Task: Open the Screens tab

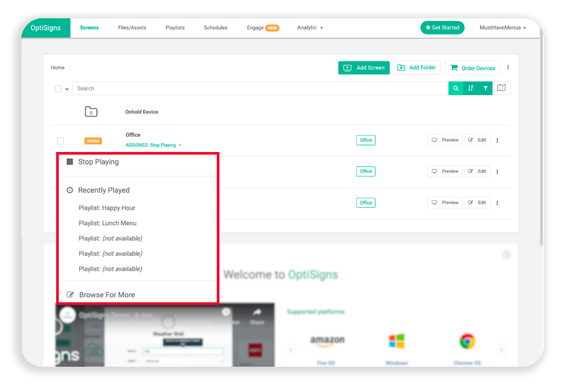Action: [x=89, y=28]
